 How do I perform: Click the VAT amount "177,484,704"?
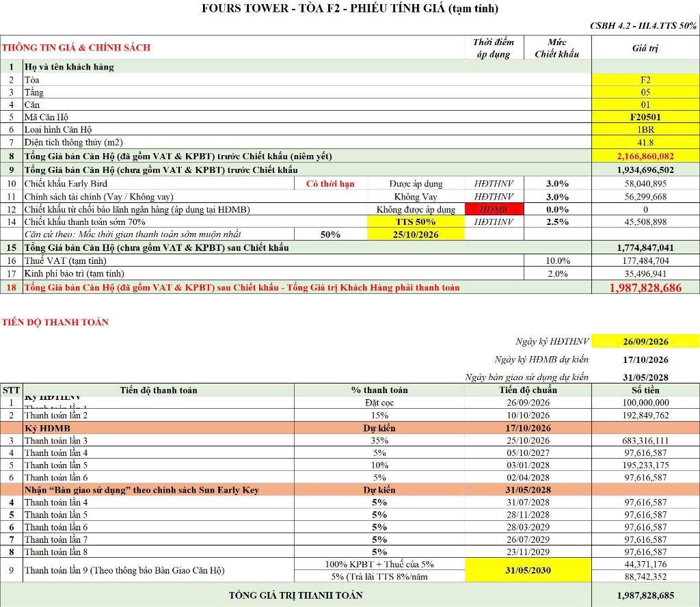(x=645, y=260)
